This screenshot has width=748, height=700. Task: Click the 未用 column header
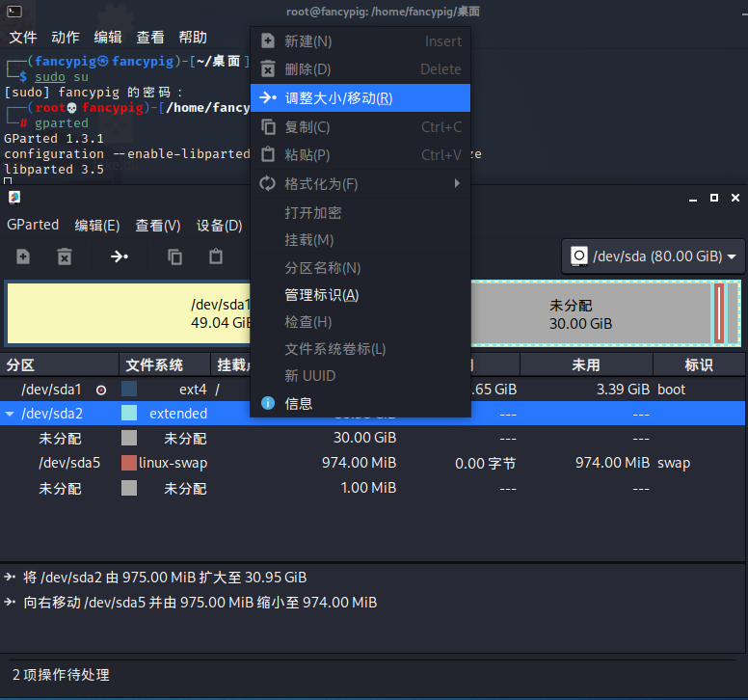pyautogui.click(x=586, y=365)
